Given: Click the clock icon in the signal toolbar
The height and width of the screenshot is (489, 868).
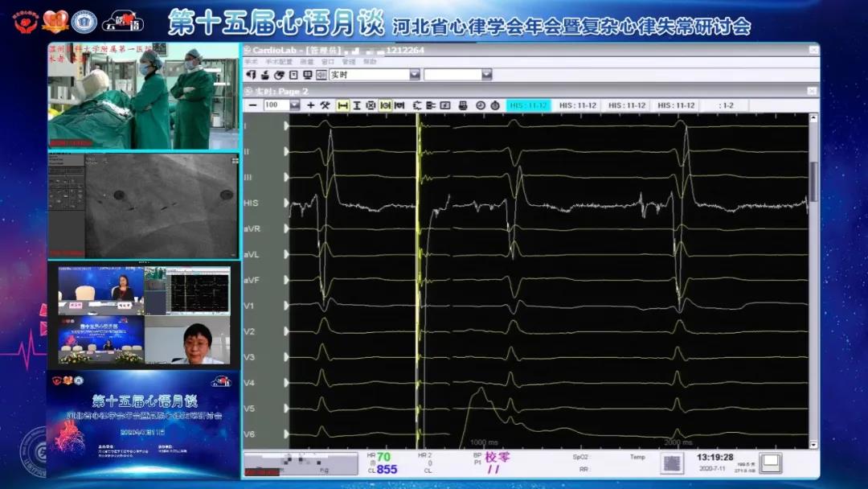Looking at the screenshot, I should pyautogui.click(x=481, y=105).
